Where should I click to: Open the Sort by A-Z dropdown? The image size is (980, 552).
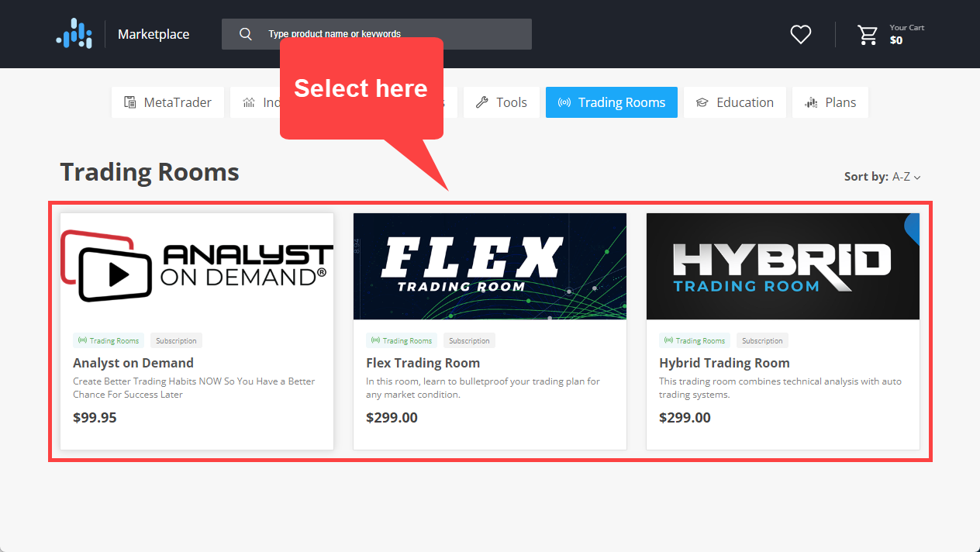(882, 177)
